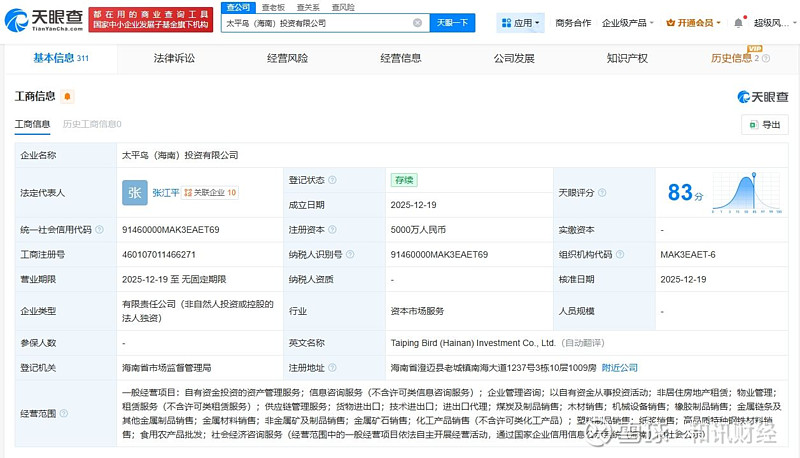This screenshot has width=800, height=458.
Task: Click the TianYanCha logo in header
Action: tap(45, 20)
